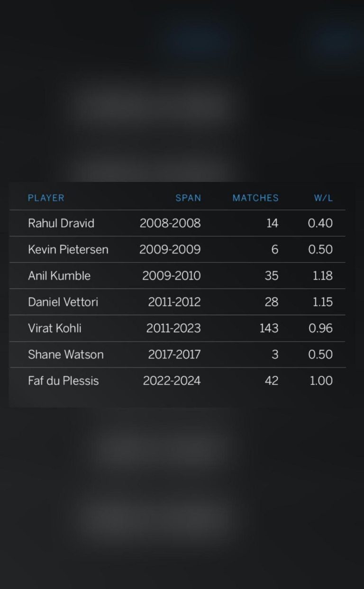Click Daniel Vettori's 28 matches value
The image size is (364, 589).
click(272, 302)
